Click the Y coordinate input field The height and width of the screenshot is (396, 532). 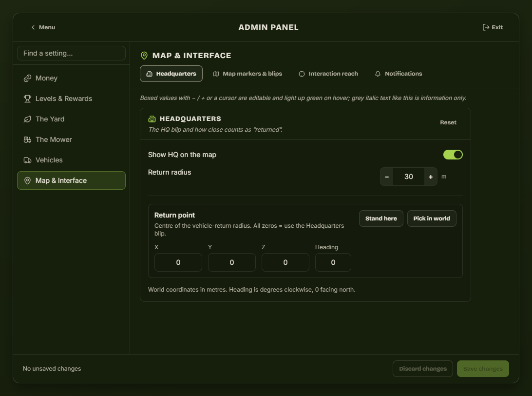pyautogui.click(x=232, y=262)
